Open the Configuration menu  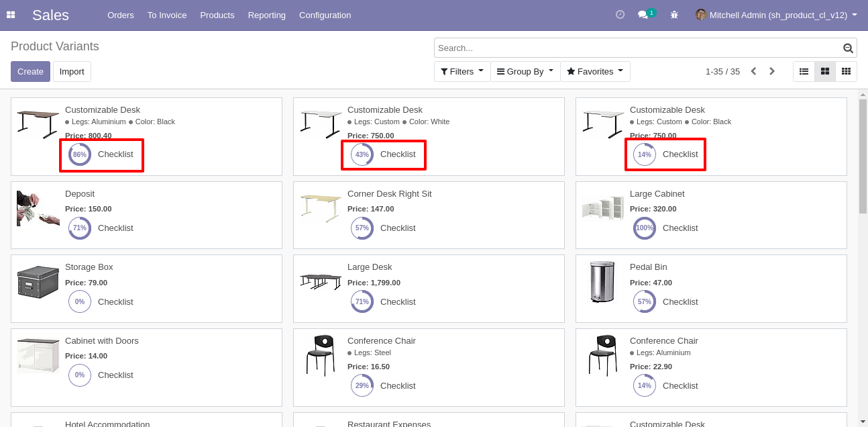325,15
